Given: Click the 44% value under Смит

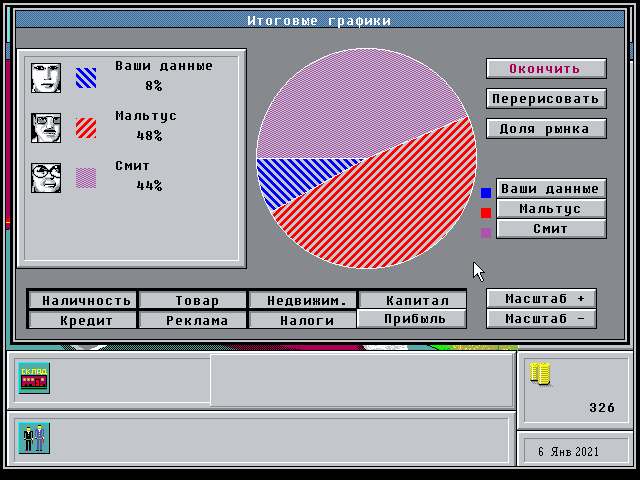Looking at the screenshot, I should 149,186.
